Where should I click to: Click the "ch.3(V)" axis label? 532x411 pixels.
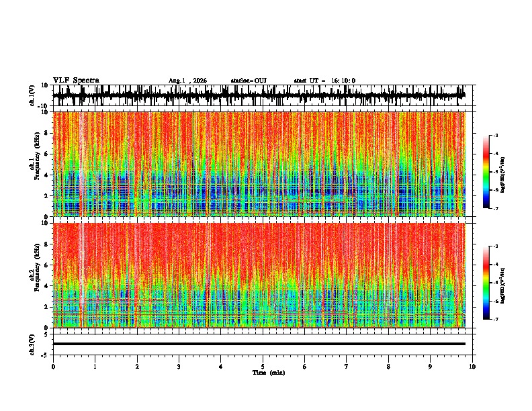point(32,345)
